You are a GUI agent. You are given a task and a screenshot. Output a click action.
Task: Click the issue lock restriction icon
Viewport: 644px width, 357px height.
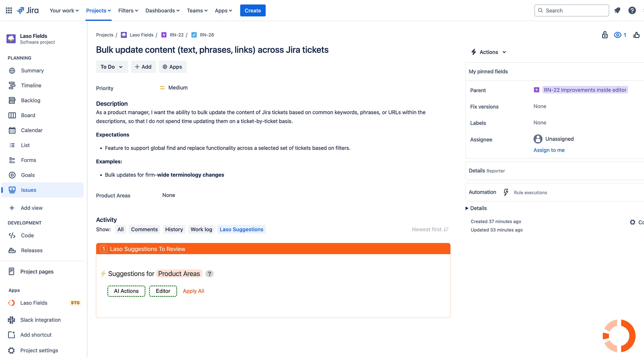click(605, 35)
